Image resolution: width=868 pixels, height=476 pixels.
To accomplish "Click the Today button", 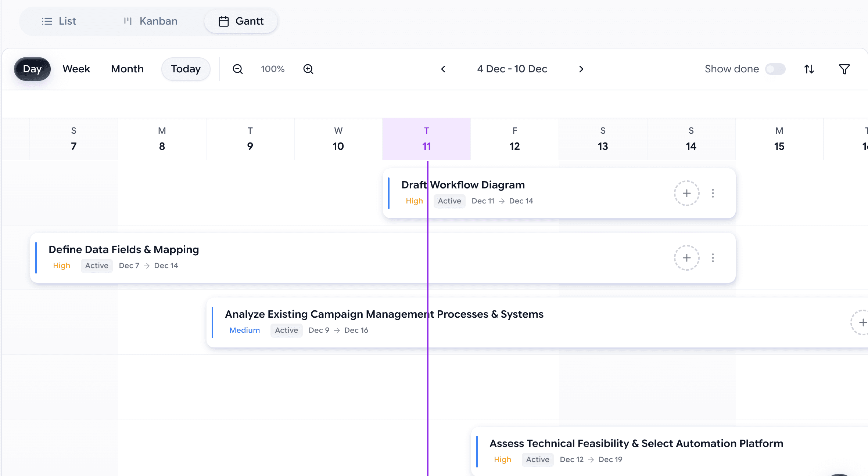I will (186, 69).
